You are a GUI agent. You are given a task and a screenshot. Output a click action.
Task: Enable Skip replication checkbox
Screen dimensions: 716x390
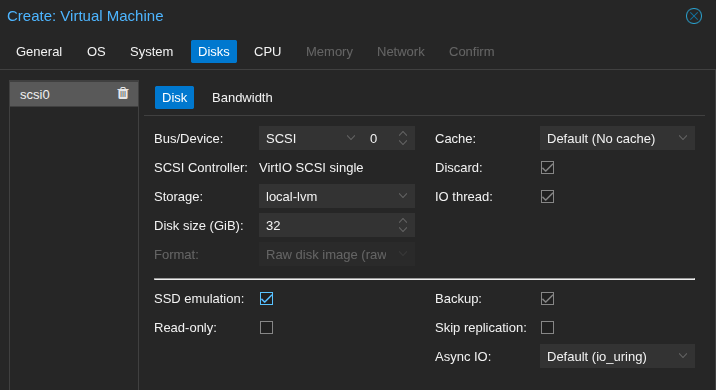[x=547, y=327]
